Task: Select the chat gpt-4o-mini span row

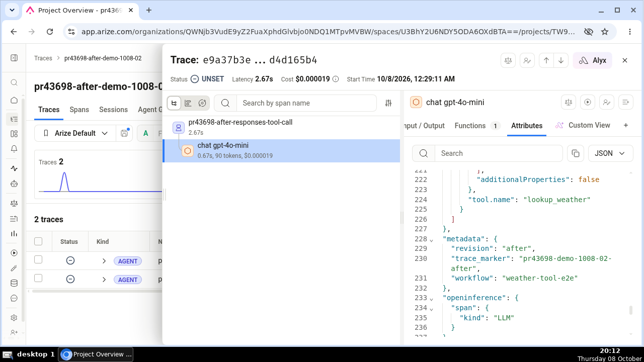Action: pos(282,151)
